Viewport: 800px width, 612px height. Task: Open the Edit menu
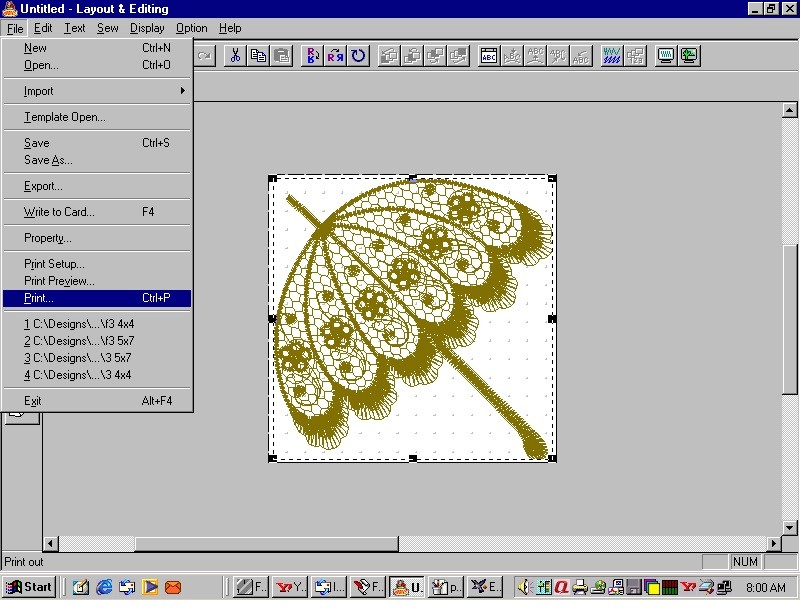coord(43,29)
